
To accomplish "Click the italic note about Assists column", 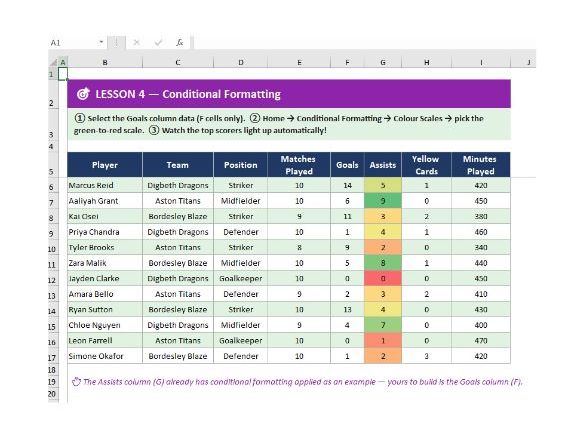I will pyautogui.click(x=297, y=382).
